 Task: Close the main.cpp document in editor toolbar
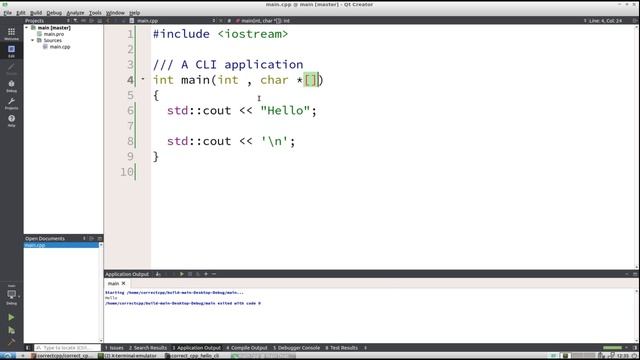coord(221,20)
